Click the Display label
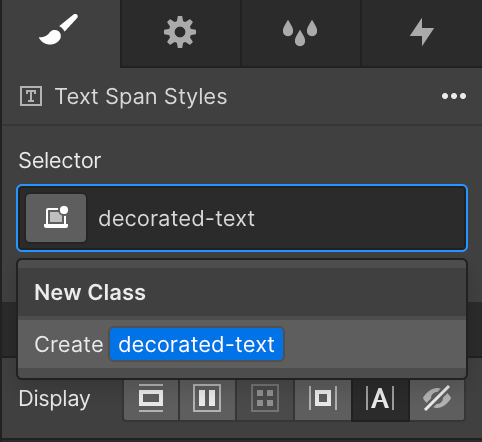 coord(54,399)
